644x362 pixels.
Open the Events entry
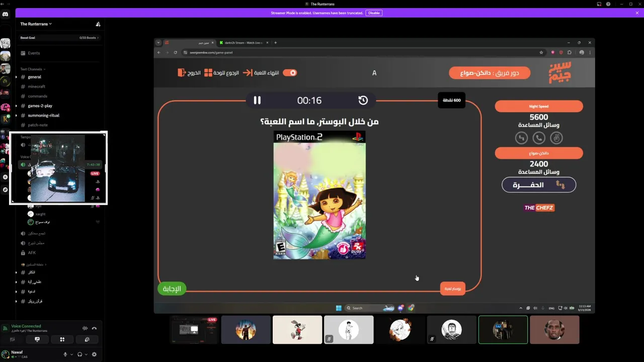59,53
